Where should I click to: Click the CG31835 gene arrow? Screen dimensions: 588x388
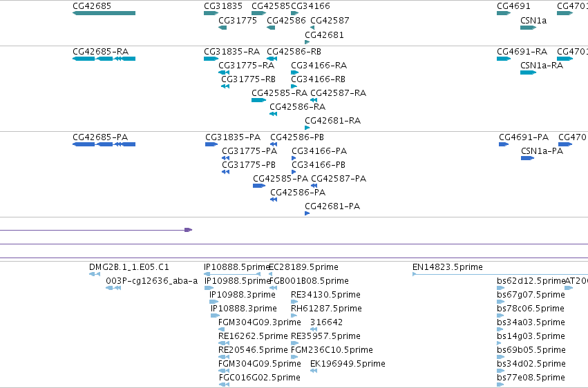[x=211, y=13]
